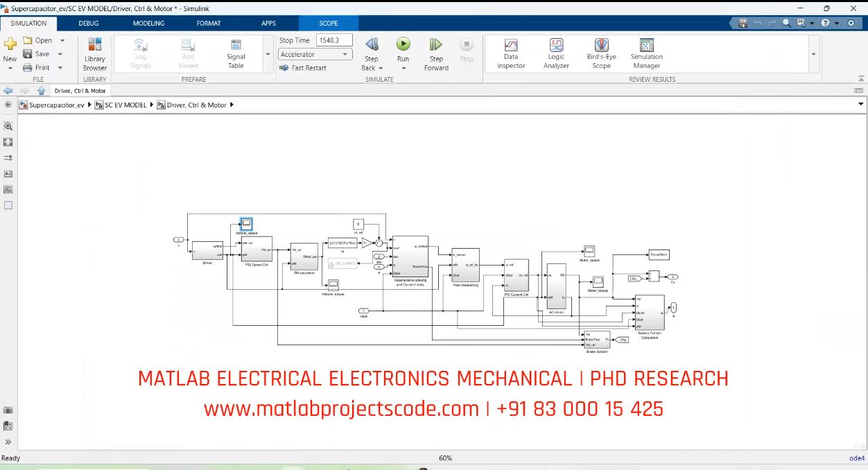The width and height of the screenshot is (868, 470).
Task: Open the Save dropdown arrow
Action: (x=60, y=54)
